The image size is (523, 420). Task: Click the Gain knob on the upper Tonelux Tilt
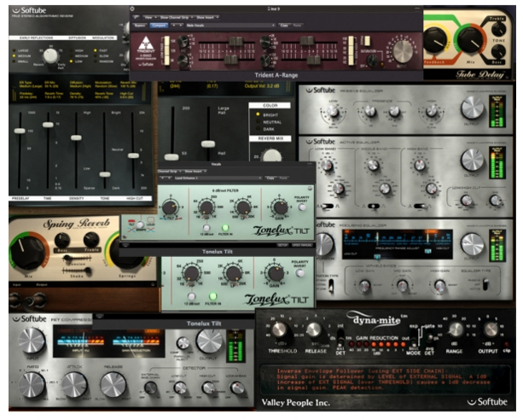(x=280, y=207)
